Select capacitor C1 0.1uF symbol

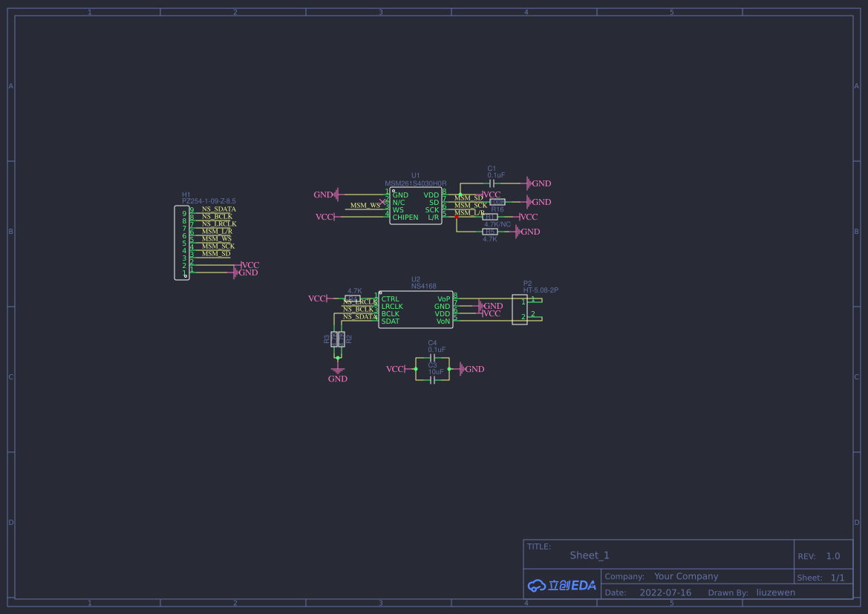point(492,183)
